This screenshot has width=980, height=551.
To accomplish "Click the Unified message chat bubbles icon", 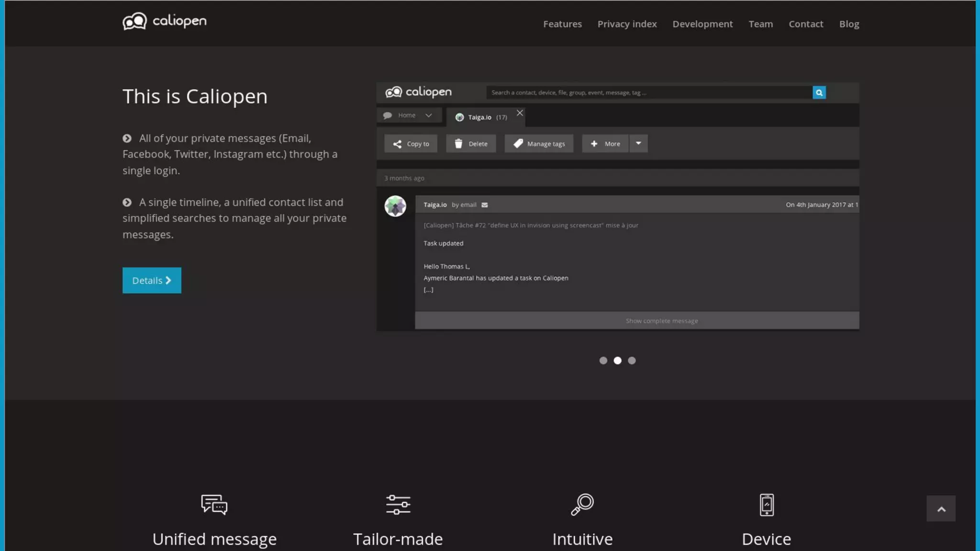I will (x=214, y=505).
